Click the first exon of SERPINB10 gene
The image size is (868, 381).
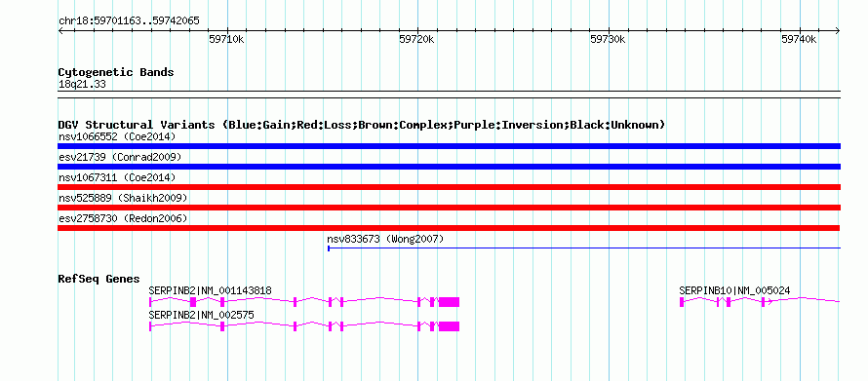(682, 302)
